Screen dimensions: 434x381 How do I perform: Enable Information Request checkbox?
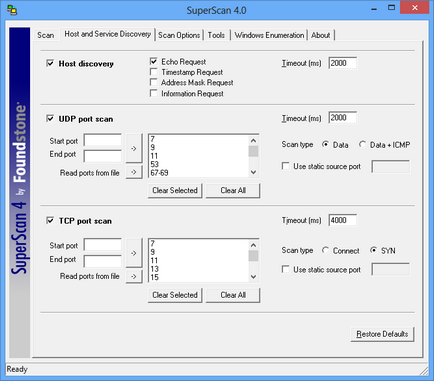pyautogui.click(x=154, y=93)
